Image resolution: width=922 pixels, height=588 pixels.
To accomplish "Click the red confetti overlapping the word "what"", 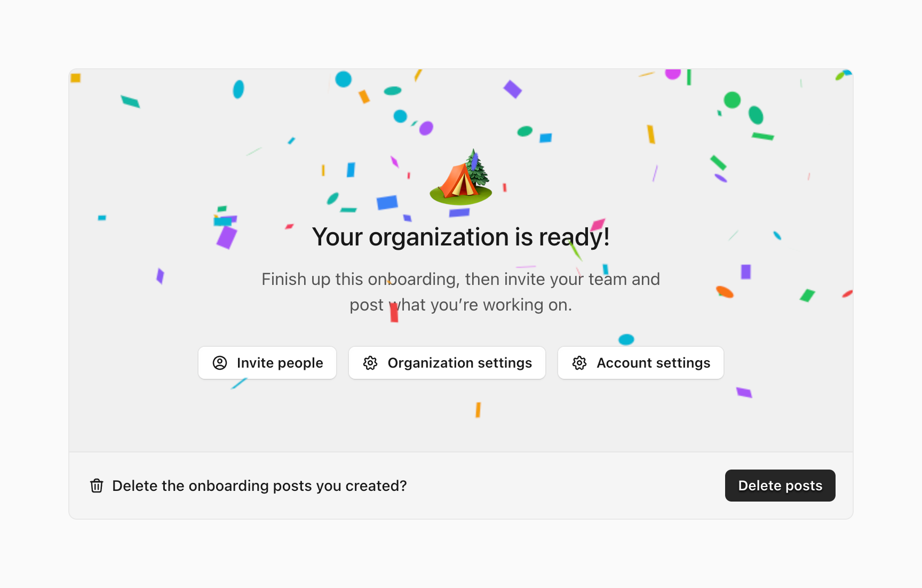I will (x=394, y=312).
